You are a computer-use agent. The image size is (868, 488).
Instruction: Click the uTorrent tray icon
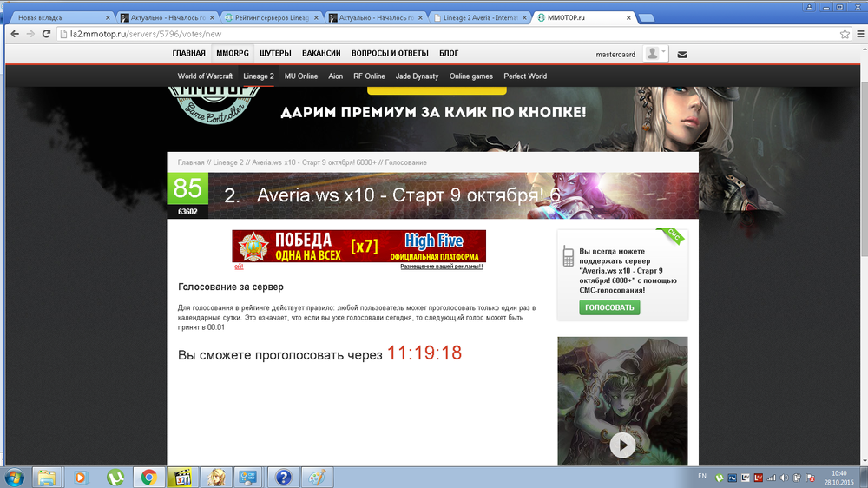[x=719, y=478]
